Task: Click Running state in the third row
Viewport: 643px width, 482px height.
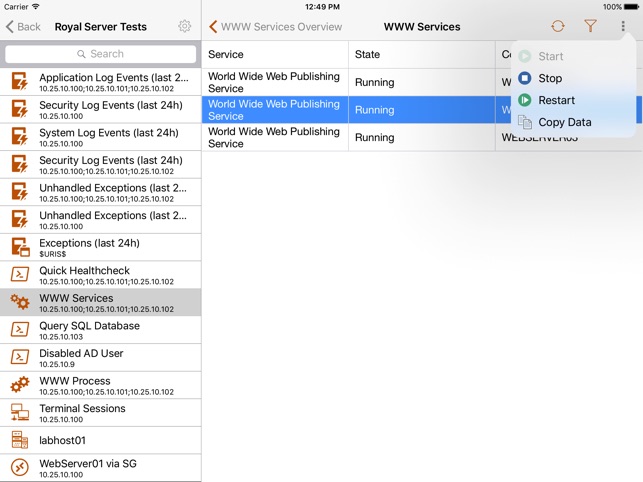Action: tap(374, 137)
